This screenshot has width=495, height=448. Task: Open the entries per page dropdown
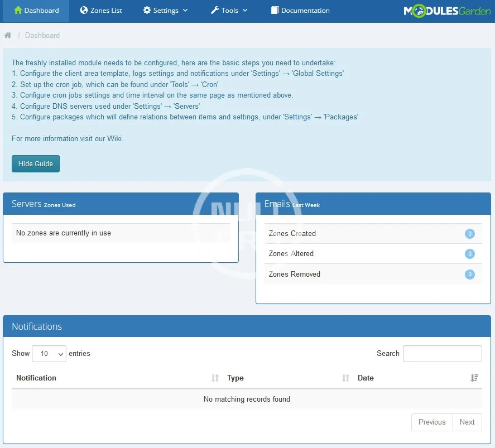coord(49,354)
